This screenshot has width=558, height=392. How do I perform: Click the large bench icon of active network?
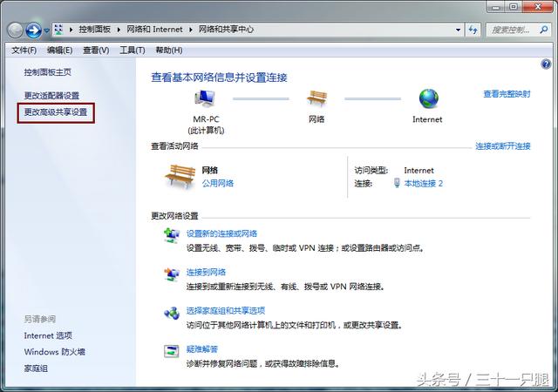click(180, 177)
